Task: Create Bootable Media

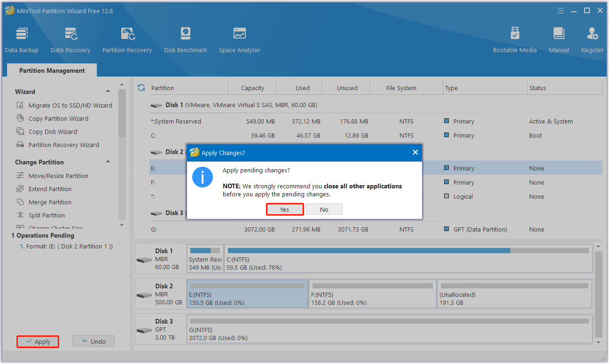Action: tap(515, 40)
